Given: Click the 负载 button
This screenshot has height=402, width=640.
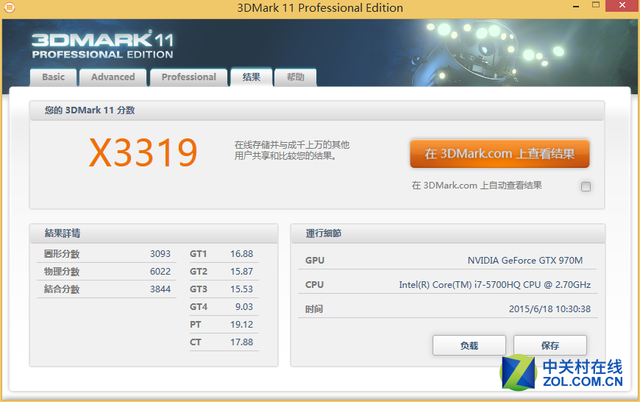Looking at the screenshot, I should (469, 346).
